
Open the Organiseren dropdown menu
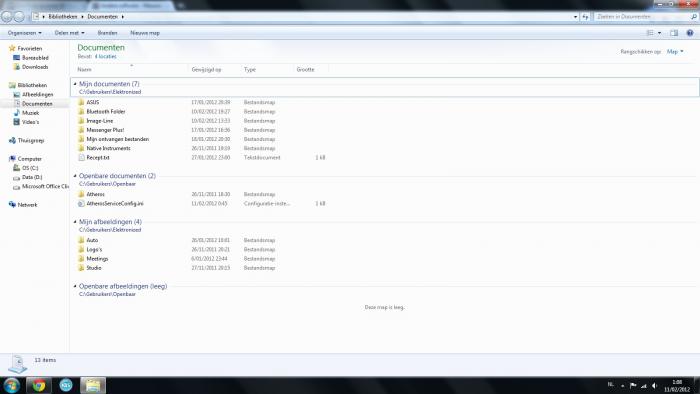point(25,33)
